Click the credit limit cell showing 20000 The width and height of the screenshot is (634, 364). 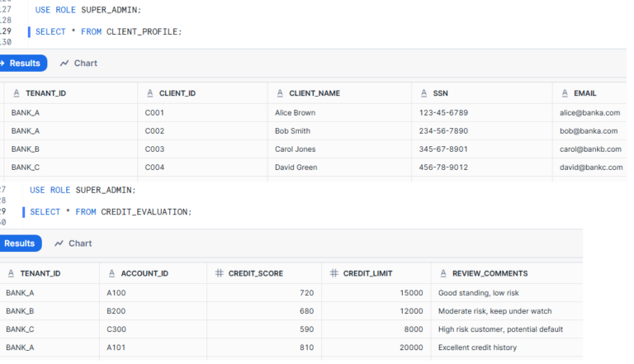[410, 347]
